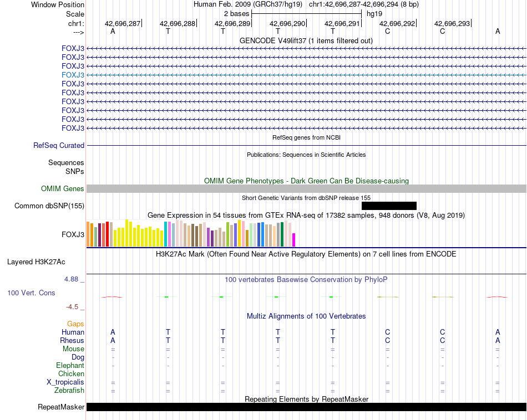Image resolution: width=527 pixels, height=420 pixels.
Task: Select the Mouse species label
Action: click(73, 349)
